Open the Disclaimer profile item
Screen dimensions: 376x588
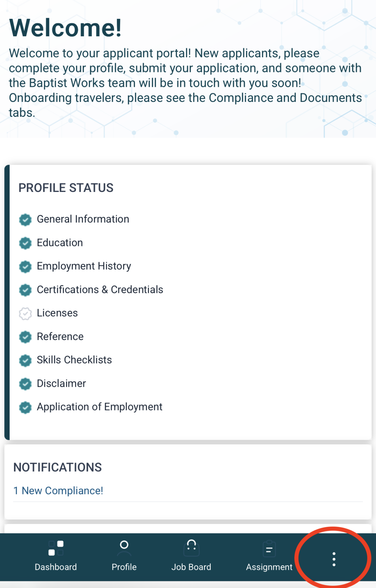click(x=61, y=383)
